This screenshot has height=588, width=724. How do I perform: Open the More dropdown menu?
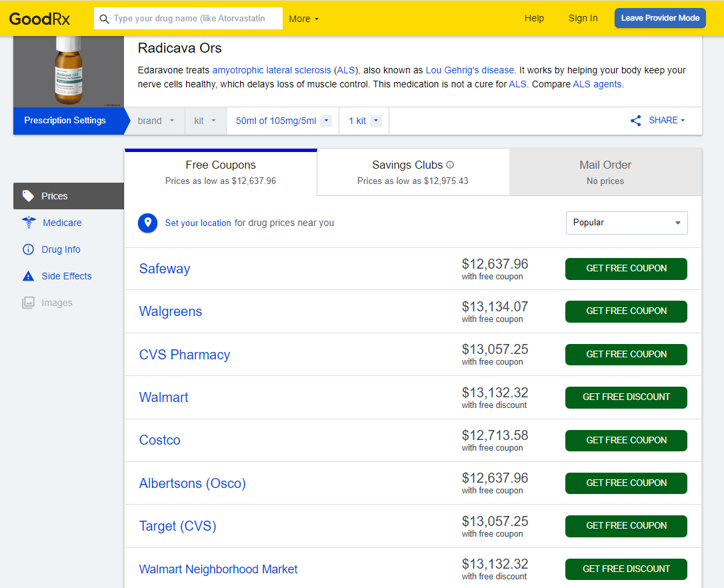[x=303, y=19]
